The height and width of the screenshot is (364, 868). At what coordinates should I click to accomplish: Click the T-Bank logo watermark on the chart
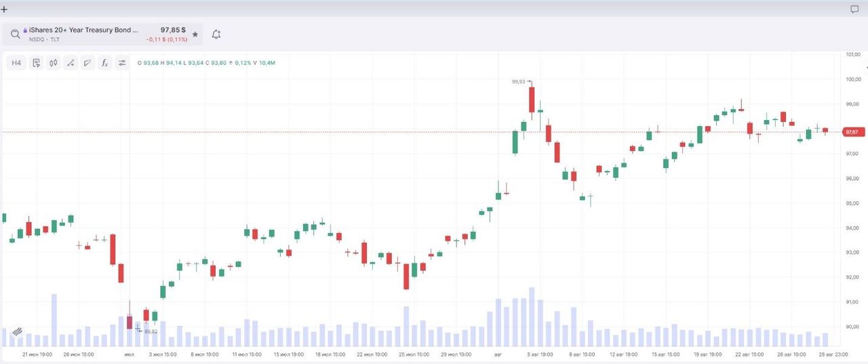18,332
